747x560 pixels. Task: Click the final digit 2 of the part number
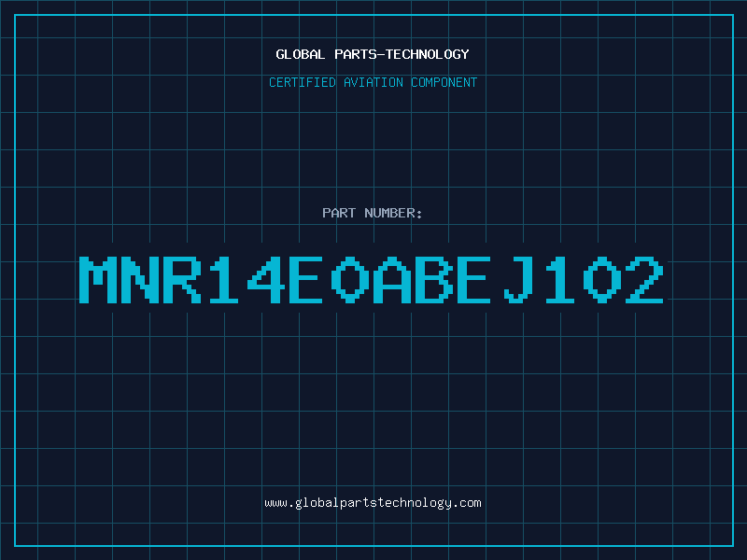coord(644,280)
